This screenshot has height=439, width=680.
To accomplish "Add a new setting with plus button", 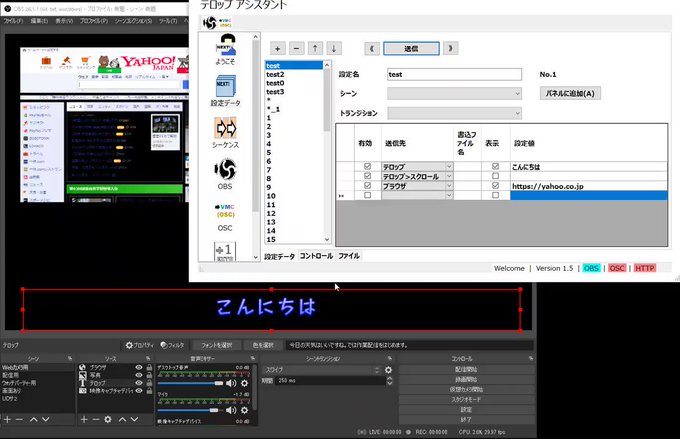I will 278,48.
